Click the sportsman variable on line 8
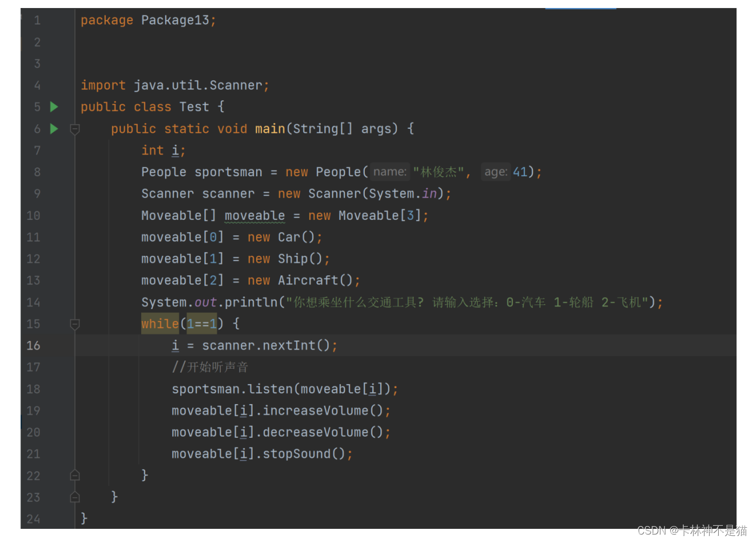The image size is (756, 542). (x=228, y=172)
